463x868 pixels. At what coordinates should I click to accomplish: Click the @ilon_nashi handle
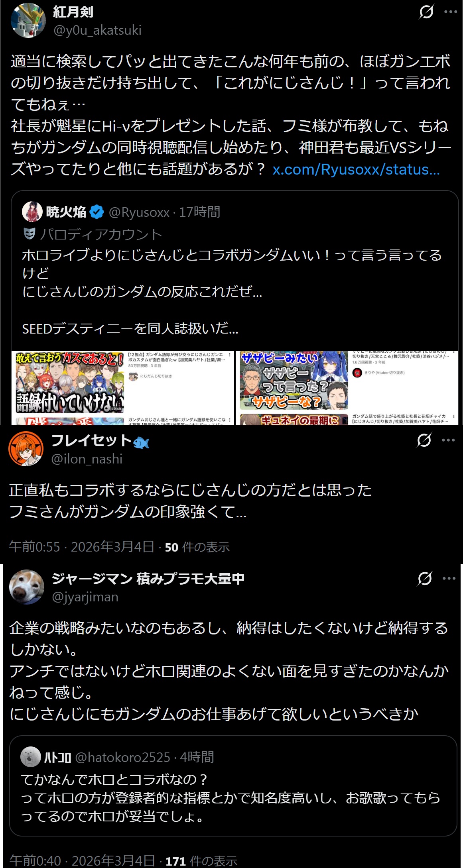[x=87, y=459]
